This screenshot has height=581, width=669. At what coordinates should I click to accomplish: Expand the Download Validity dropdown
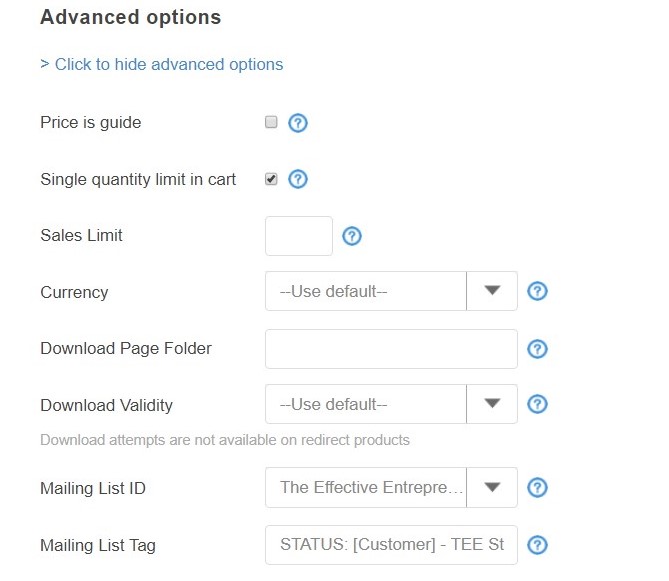pyautogui.click(x=492, y=405)
